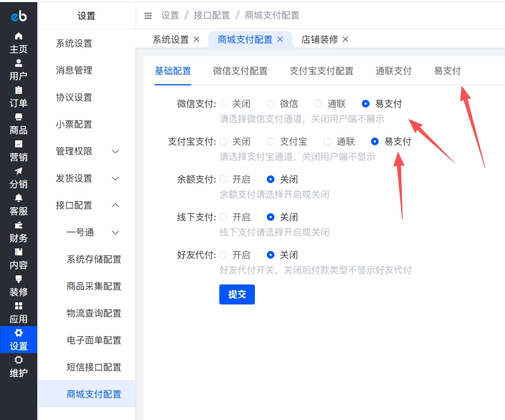Select the 用户 icon in sidebar
The width and height of the screenshot is (505, 420).
click(x=18, y=70)
